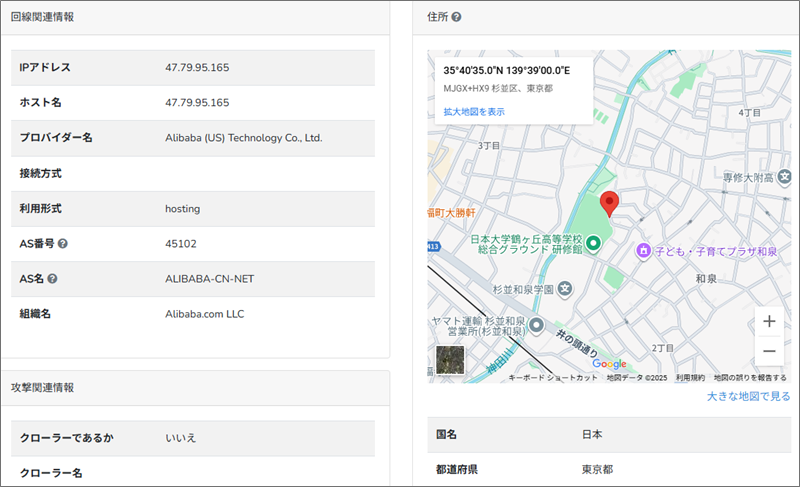The height and width of the screenshot is (487, 800).
Task: Click the AS number value 45102
Action: [181, 244]
